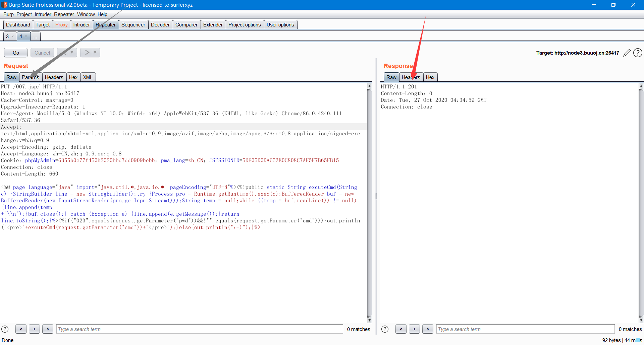Go to previous match in response search
The width and height of the screenshot is (644, 345).
(x=401, y=329)
